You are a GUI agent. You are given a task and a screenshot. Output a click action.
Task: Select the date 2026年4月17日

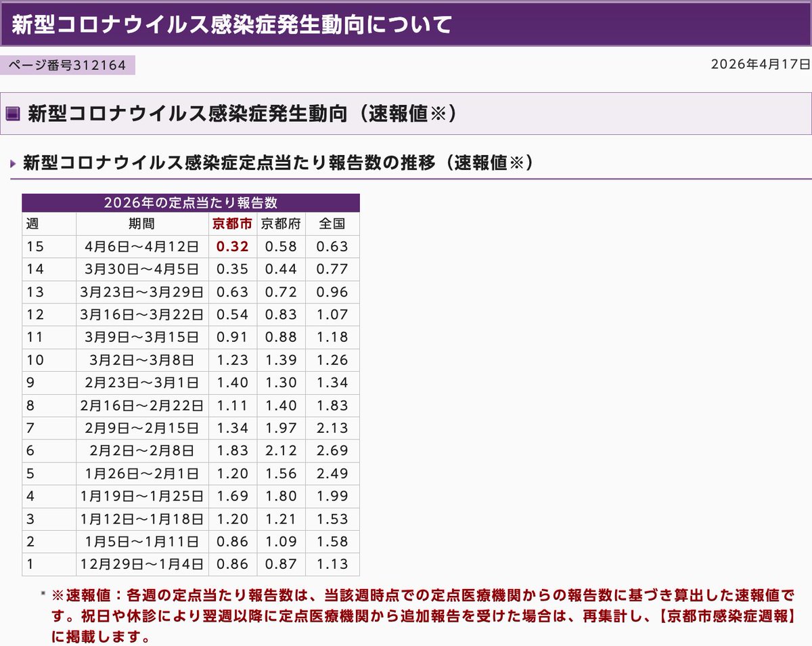tap(758, 66)
